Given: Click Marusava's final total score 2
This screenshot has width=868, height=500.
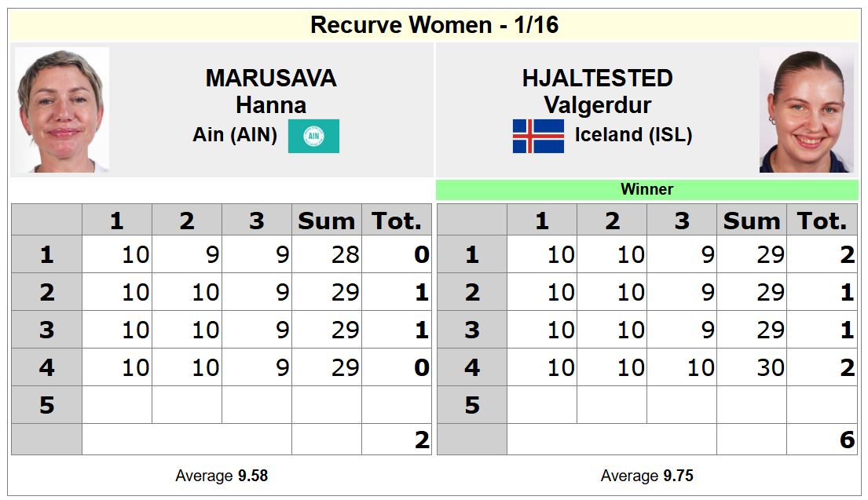Looking at the screenshot, I should [x=422, y=440].
